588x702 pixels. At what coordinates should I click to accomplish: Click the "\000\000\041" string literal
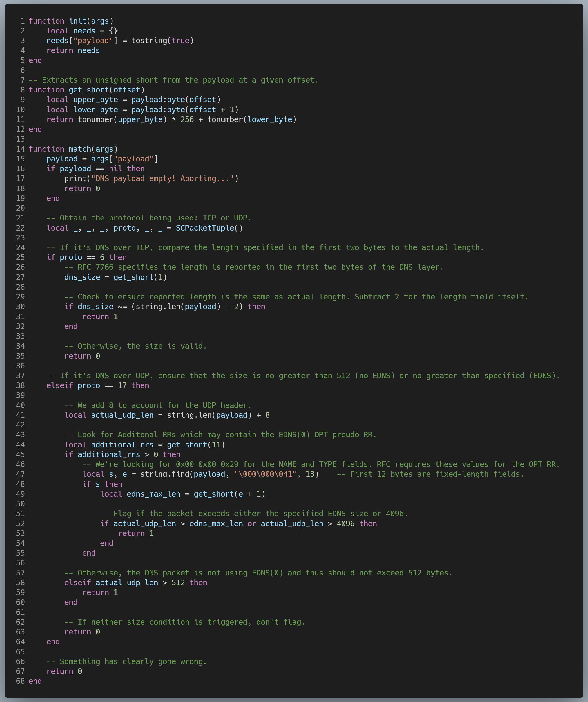pyautogui.click(x=265, y=474)
